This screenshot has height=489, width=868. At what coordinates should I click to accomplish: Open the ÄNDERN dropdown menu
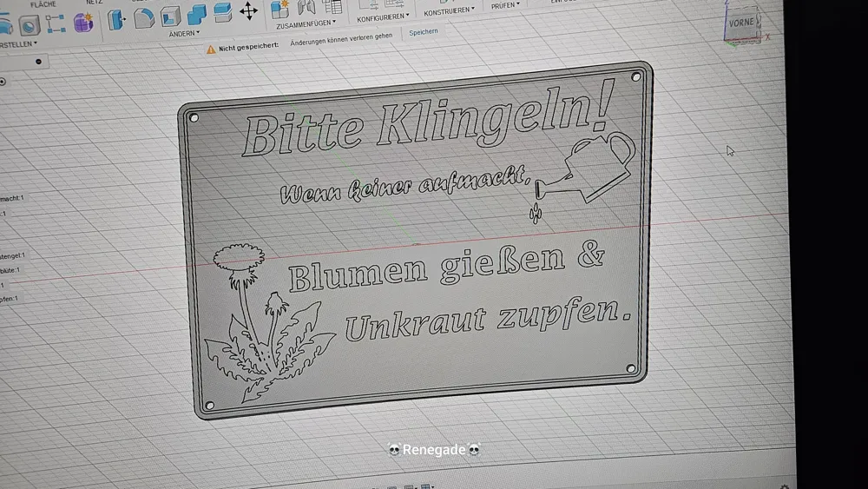click(184, 34)
